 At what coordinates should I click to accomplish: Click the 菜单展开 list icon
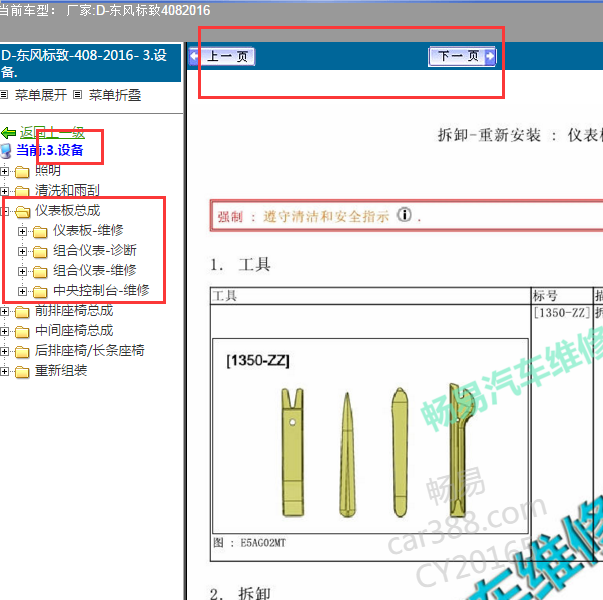tap(4, 95)
